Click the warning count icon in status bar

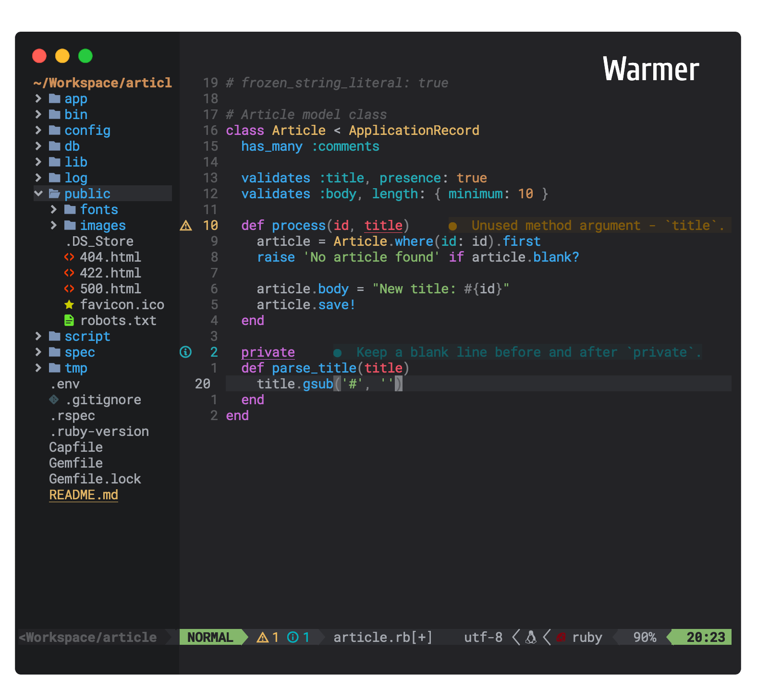tap(263, 637)
